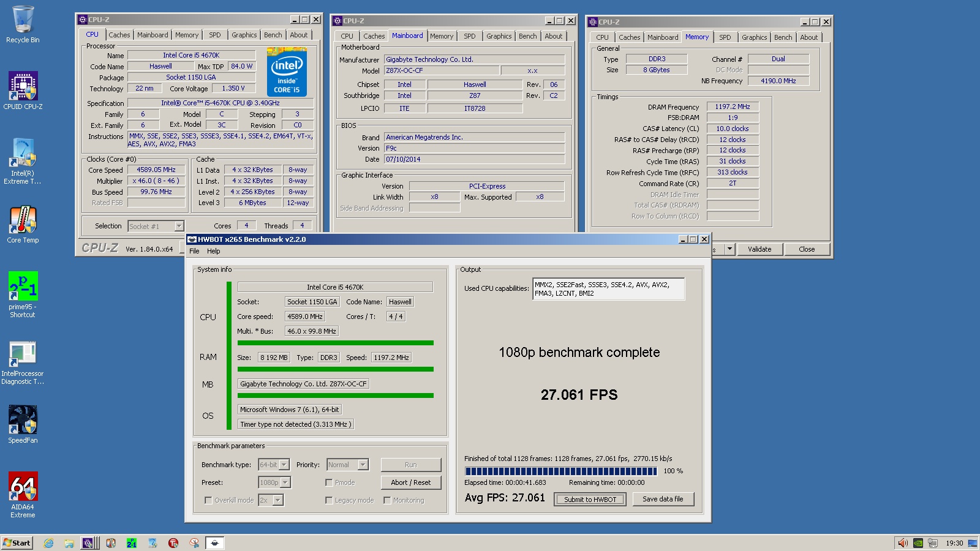Launch the prime95 shortcut on desktop
980x551 pixels.
pos(23,294)
